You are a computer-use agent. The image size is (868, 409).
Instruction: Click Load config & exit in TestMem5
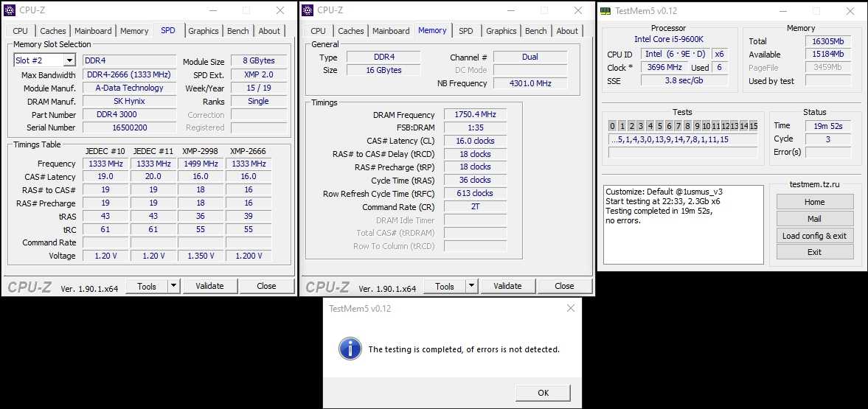point(814,236)
